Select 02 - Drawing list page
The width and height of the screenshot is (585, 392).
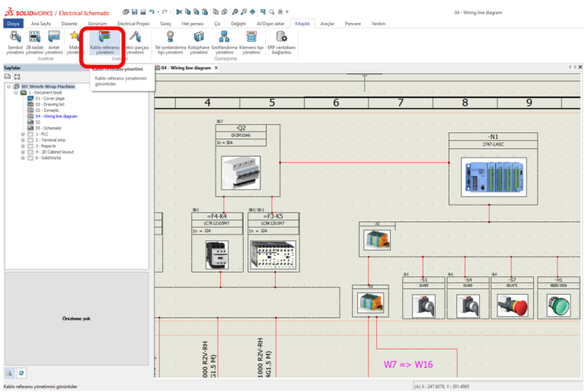tap(51, 104)
